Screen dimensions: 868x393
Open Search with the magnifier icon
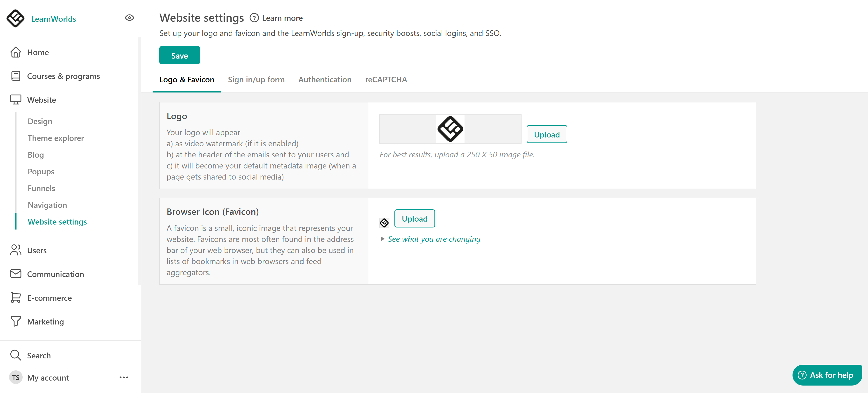[x=16, y=355]
